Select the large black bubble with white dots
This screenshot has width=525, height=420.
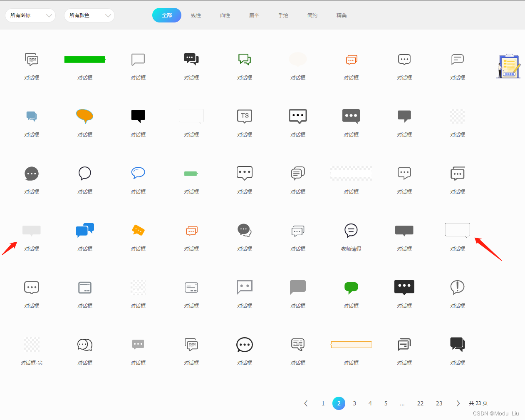tap(404, 287)
